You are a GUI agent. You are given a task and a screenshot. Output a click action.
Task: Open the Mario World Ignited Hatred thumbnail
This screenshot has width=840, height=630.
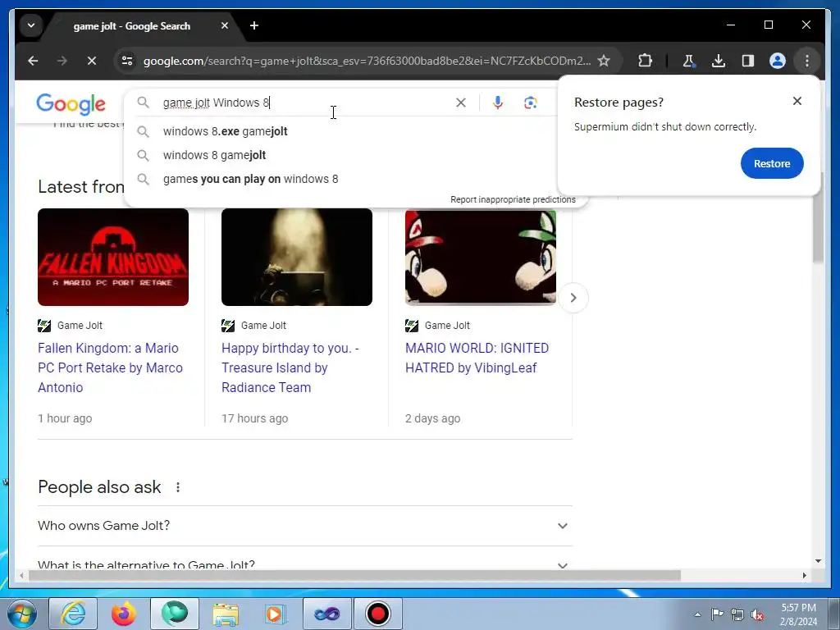point(481,257)
